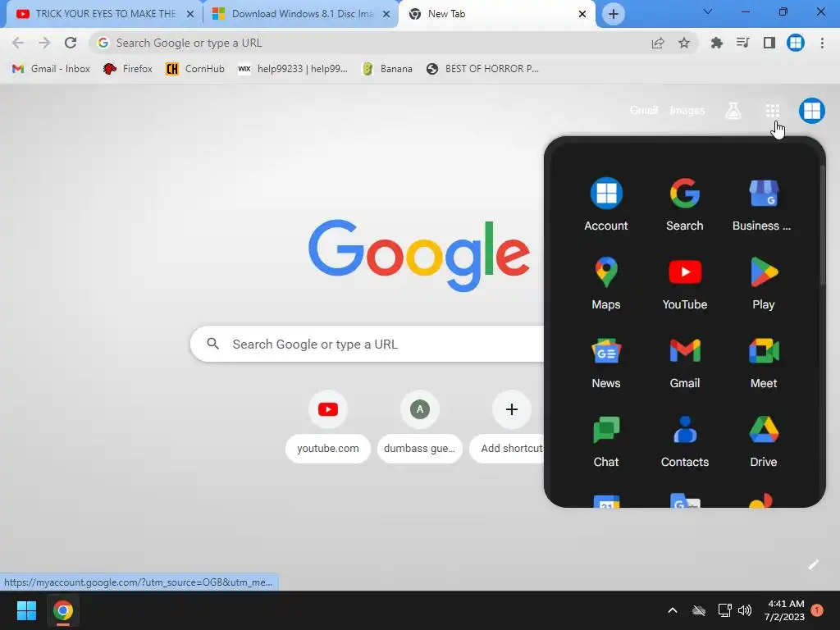
Task: Open the Banana bookmark
Action: 387,69
